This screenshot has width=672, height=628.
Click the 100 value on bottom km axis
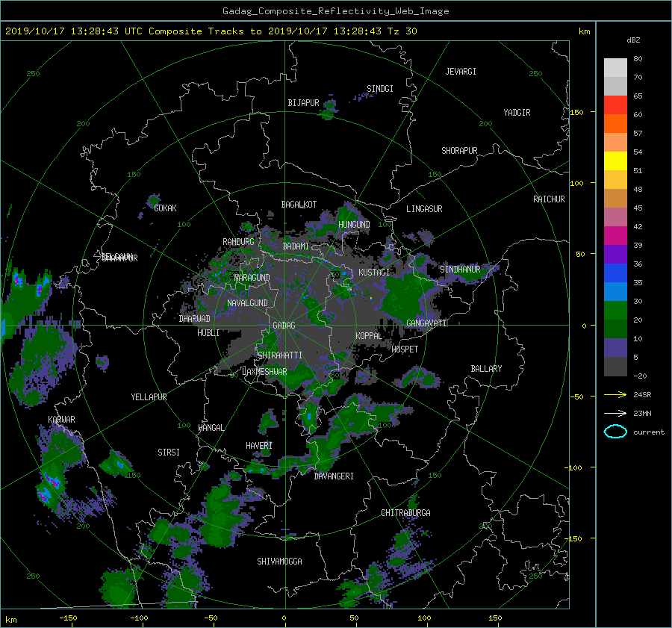tap(424, 618)
